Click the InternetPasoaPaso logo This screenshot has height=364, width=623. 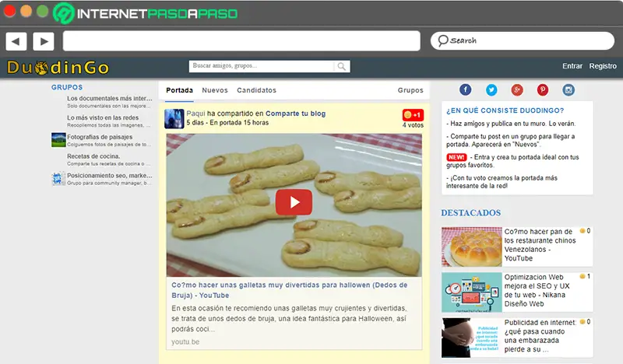[145, 13]
